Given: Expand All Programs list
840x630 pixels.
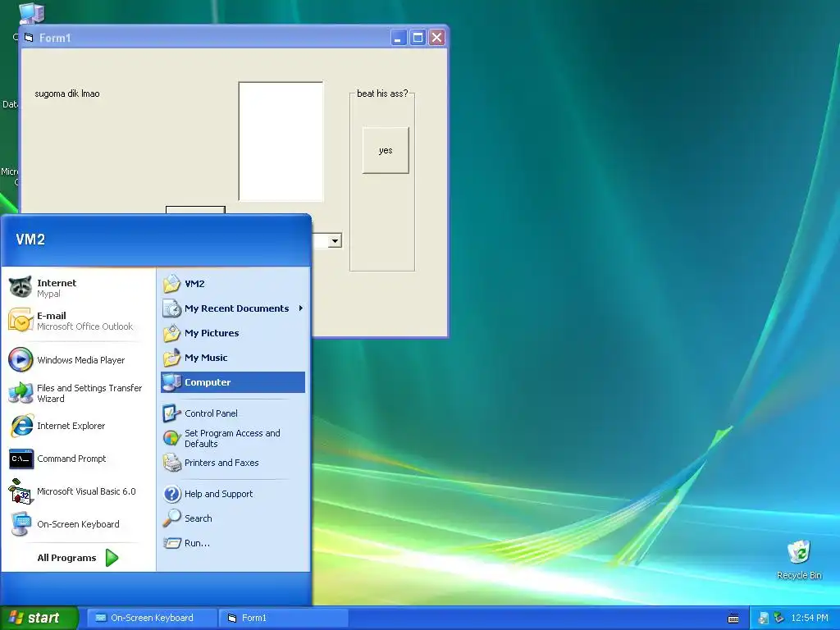Looking at the screenshot, I should click(77, 558).
